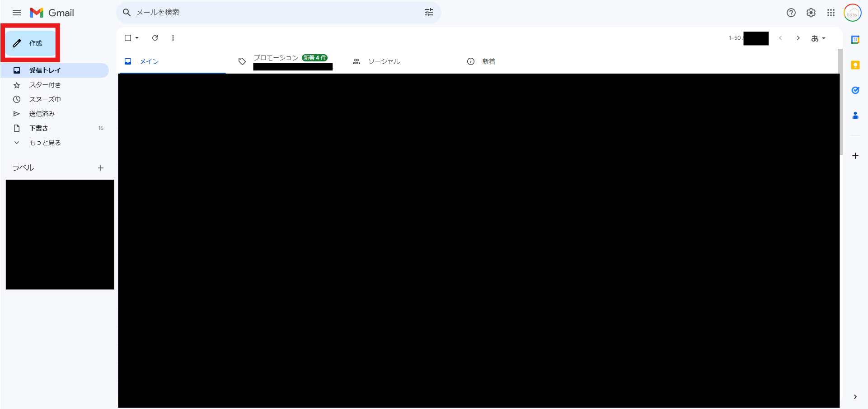Open Google Calendar side panel

[855, 40]
